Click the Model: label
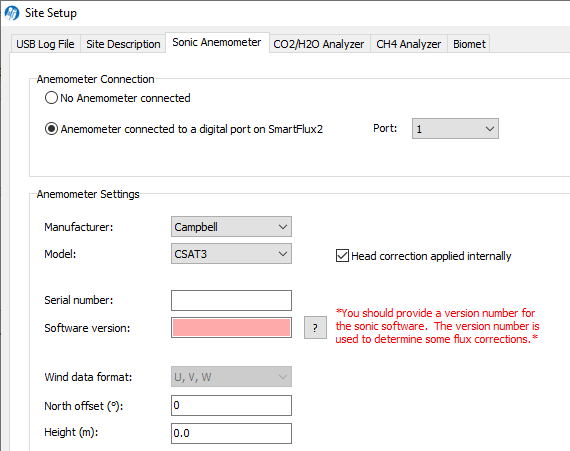570x451 pixels. click(x=60, y=254)
